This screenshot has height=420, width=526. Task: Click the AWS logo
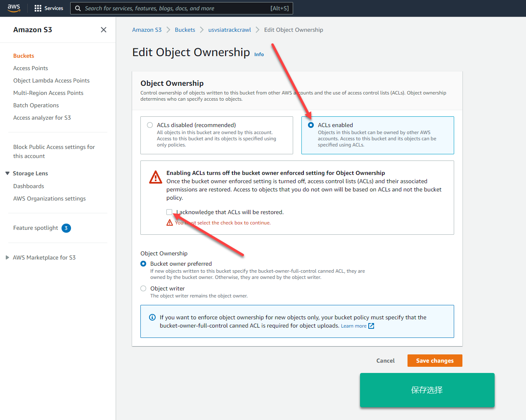[14, 8]
